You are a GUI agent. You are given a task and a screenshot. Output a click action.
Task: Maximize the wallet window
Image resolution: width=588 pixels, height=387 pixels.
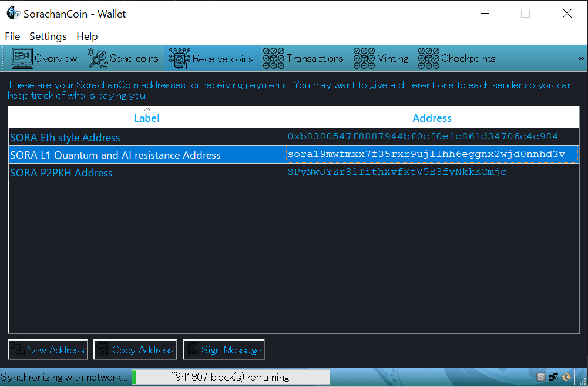coord(525,14)
